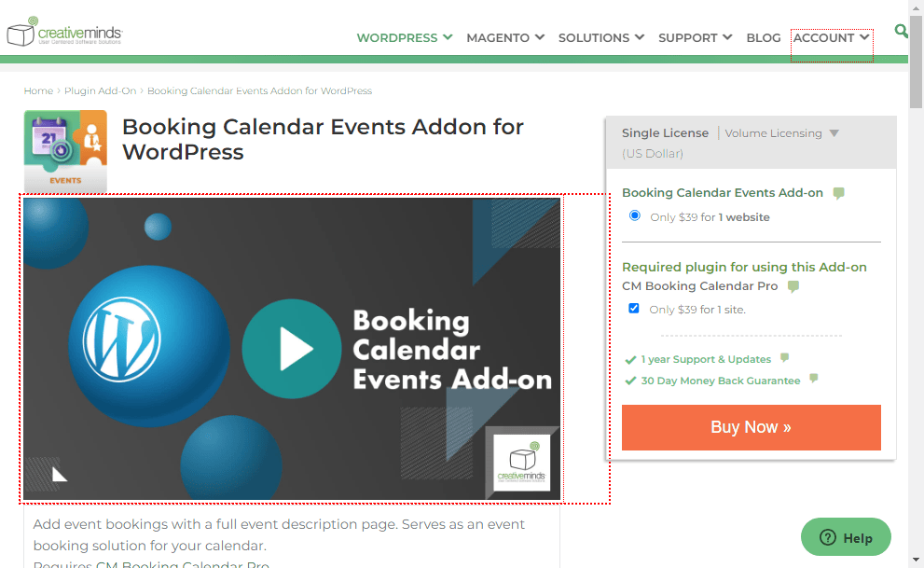Select the $39 for 1 website radio option
Image resolution: width=924 pixels, height=568 pixels.
click(635, 215)
